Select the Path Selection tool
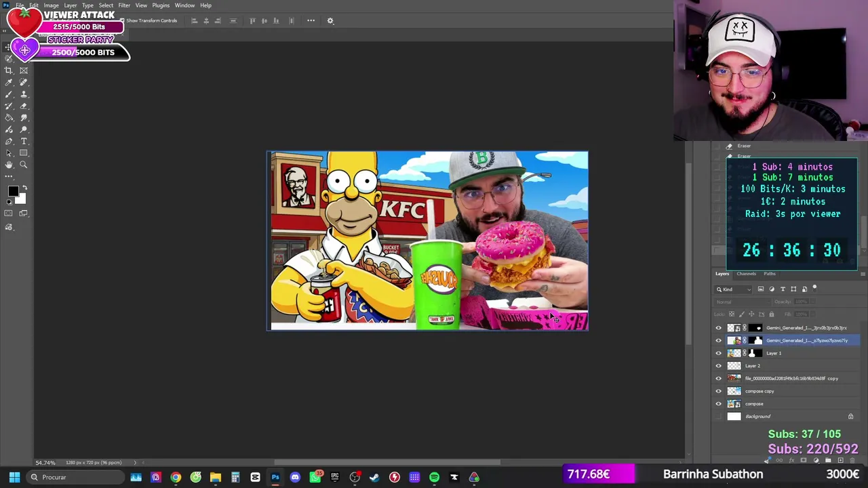 tap(9, 153)
